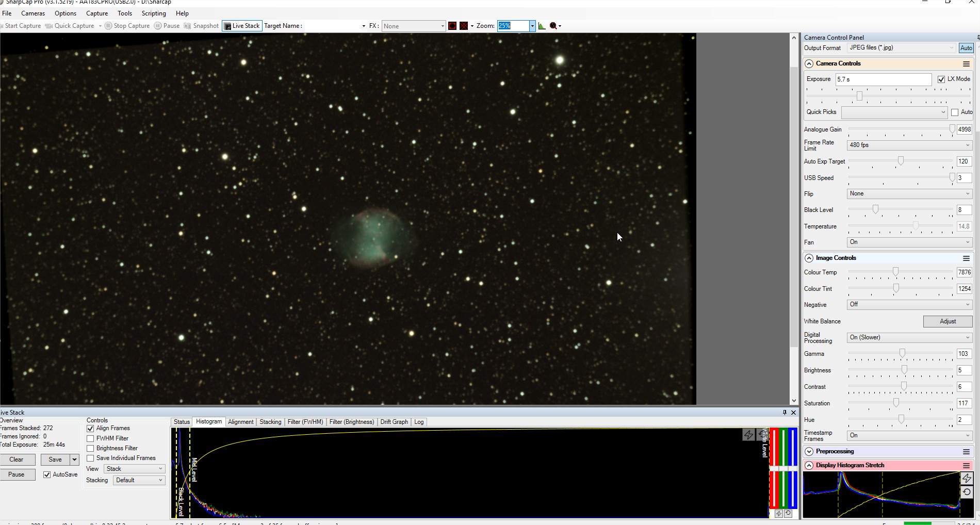Open the Timestamp Frames dropdown
Screen dimensions: 980x525
(910, 436)
